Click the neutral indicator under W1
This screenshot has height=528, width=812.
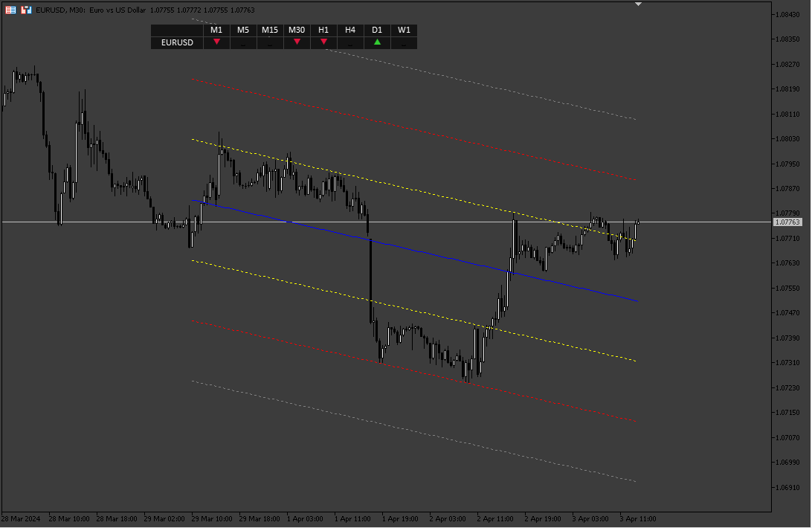tap(404, 45)
